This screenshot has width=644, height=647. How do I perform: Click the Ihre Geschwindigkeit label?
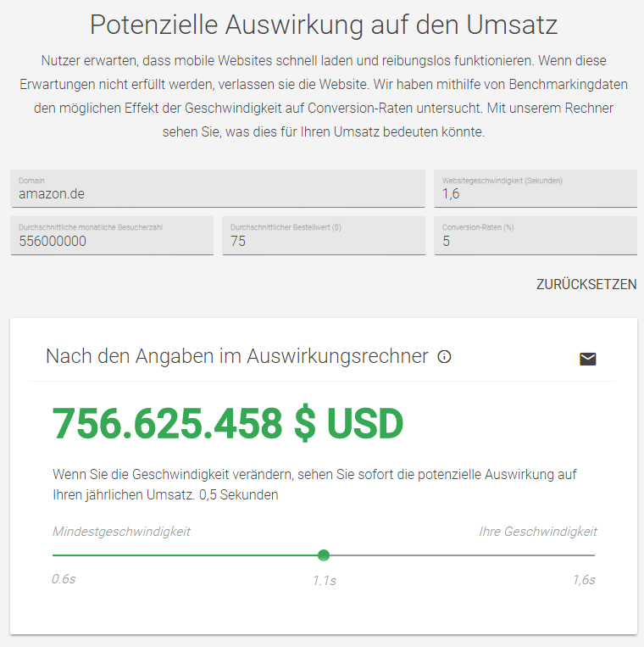pyautogui.click(x=538, y=532)
